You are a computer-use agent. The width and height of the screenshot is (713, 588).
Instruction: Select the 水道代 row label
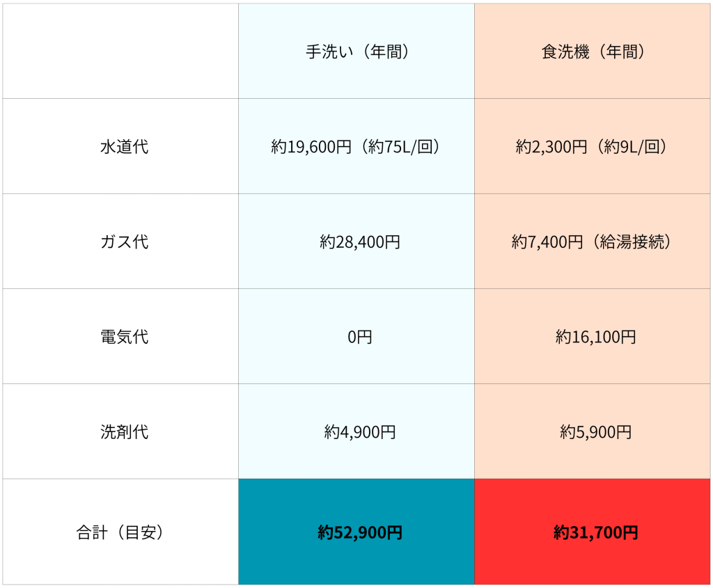click(124, 148)
